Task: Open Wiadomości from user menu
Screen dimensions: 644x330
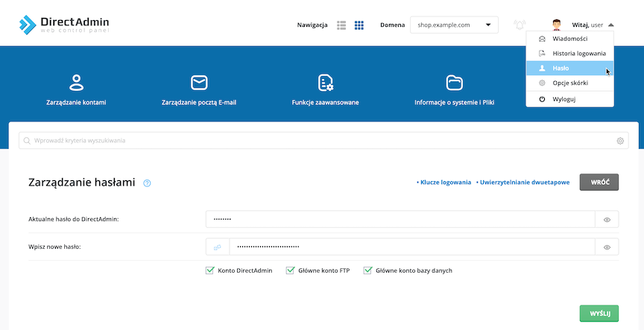Action: [569, 39]
